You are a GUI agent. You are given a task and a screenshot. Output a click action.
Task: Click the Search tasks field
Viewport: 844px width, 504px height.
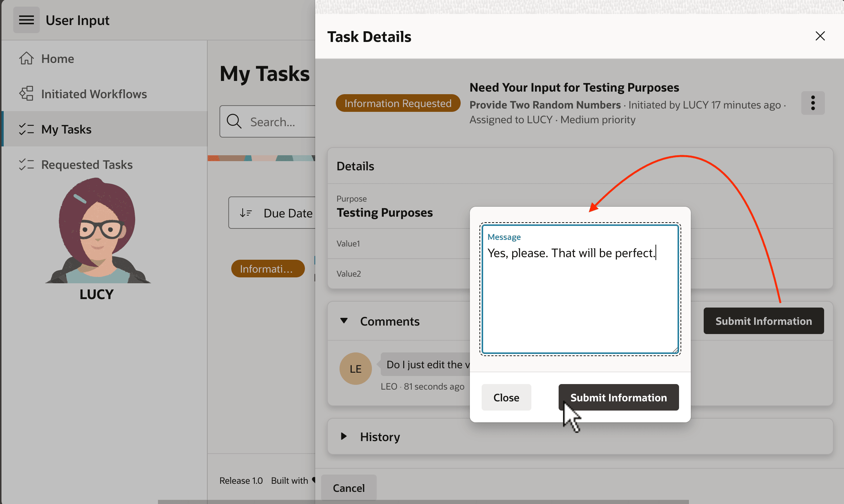point(268,121)
